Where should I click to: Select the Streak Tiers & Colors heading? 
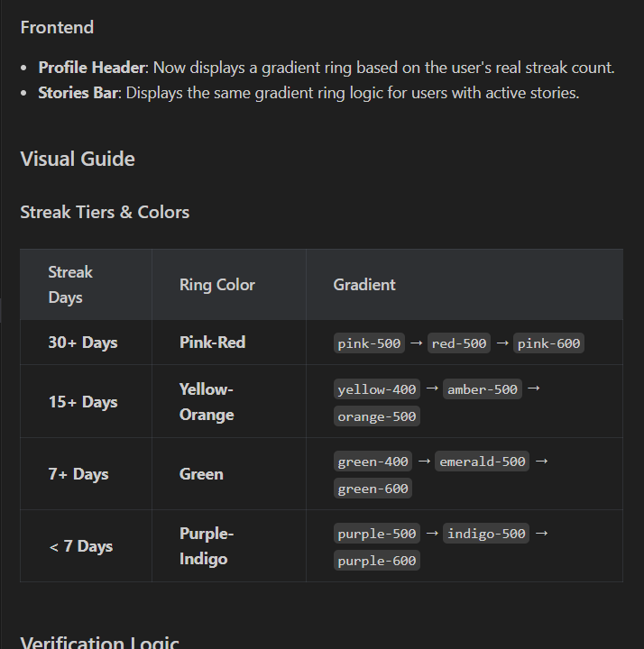[105, 212]
